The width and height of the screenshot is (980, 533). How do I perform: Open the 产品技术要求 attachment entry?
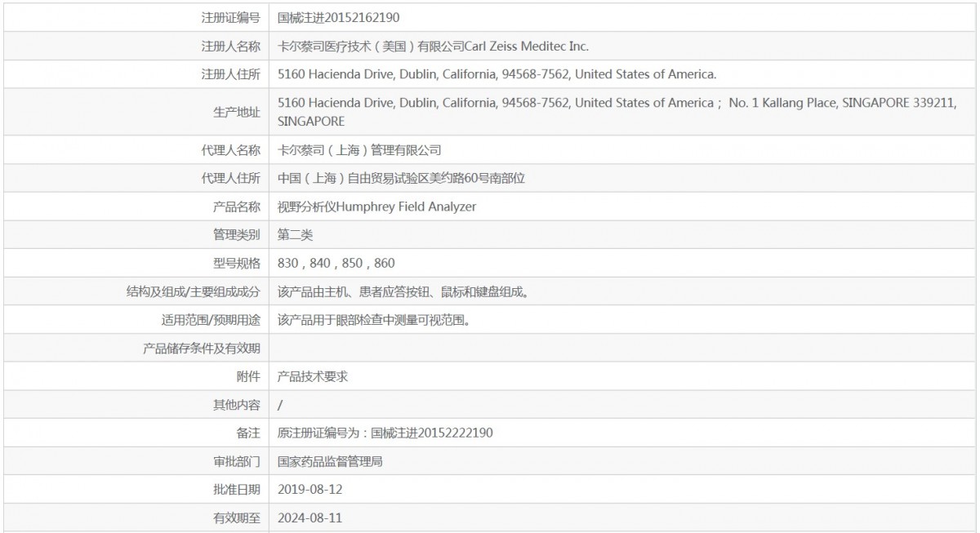(313, 376)
